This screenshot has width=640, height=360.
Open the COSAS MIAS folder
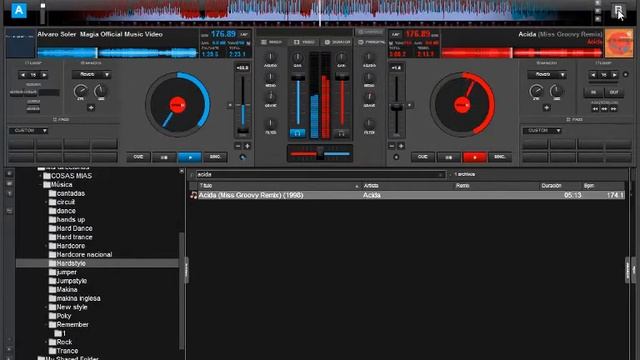coord(67,176)
